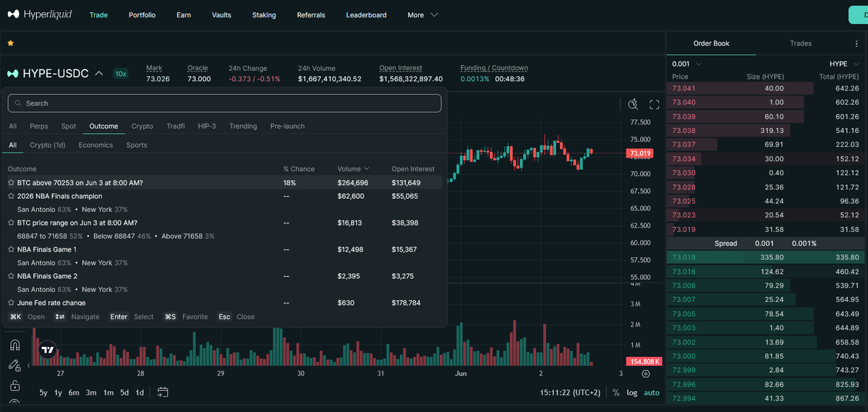Set chart range to 6m
This screenshot has height=412, width=868.
pyautogui.click(x=74, y=392)
